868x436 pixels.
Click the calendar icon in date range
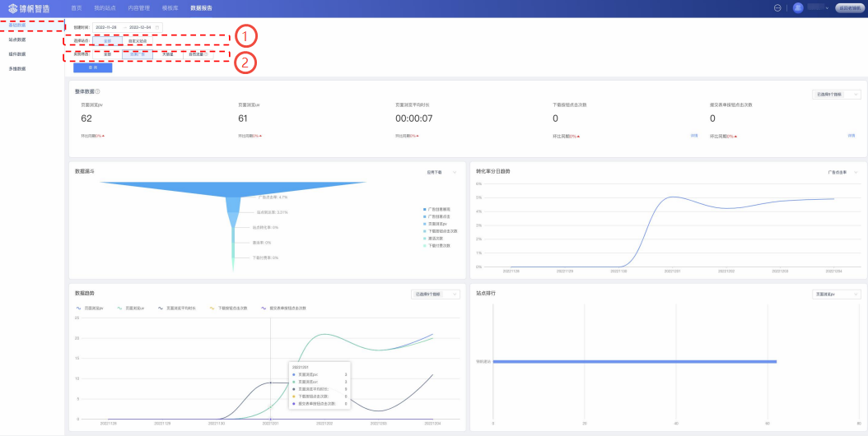157,27
